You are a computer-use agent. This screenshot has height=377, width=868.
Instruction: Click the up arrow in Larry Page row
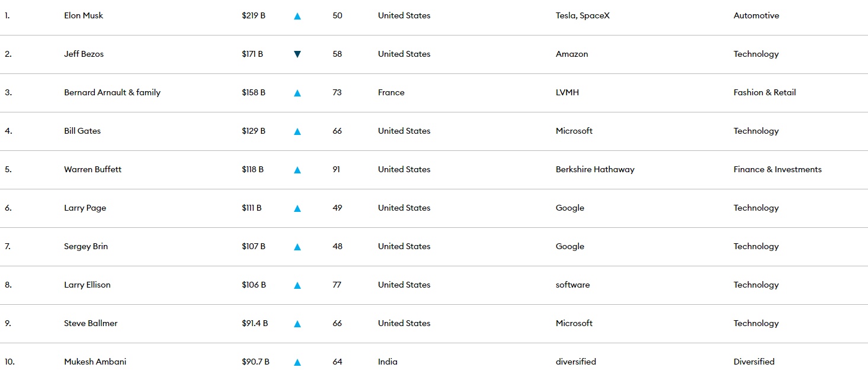(297, 208)
